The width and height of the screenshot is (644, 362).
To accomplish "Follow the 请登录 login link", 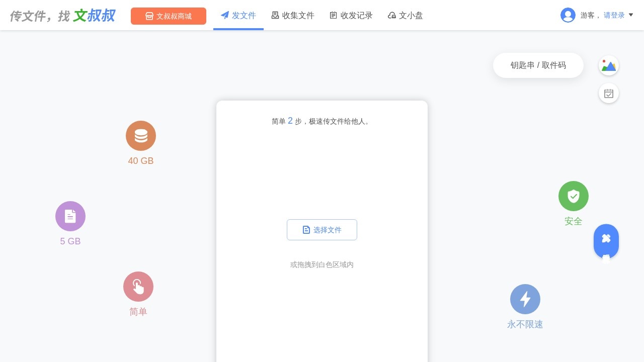I will pos(614,15).
